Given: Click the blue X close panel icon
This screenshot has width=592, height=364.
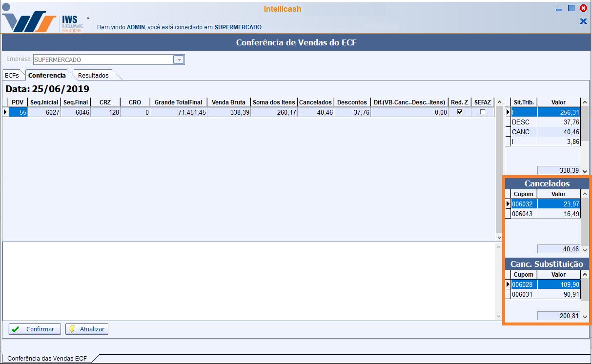Looking at the screenshot, I should pyautogui.click(x=583, y=21).
